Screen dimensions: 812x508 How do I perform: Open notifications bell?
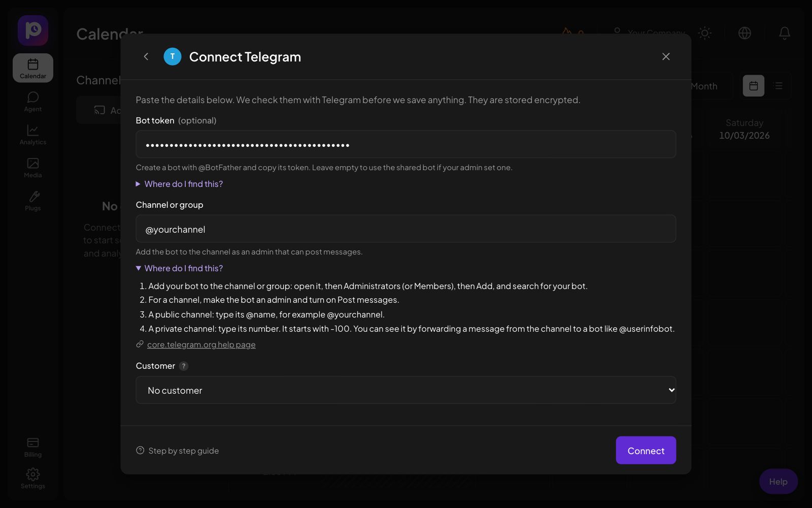[784, 33]
